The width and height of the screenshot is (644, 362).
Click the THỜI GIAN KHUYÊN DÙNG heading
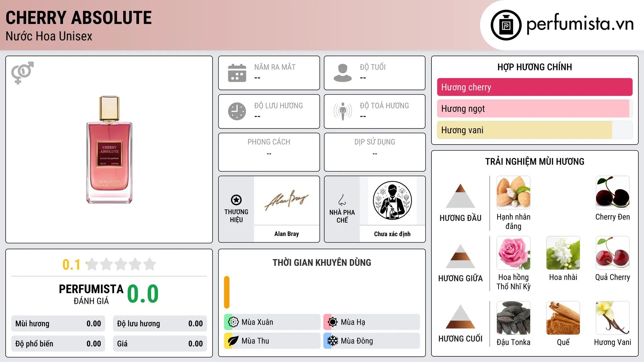[x=322, y=262]
